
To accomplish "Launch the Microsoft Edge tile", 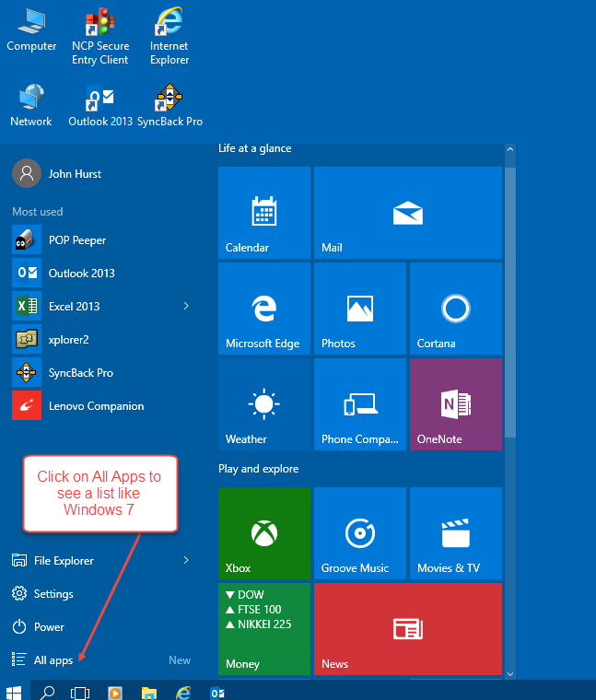I will pyautogui.click(x=264, y=309).
